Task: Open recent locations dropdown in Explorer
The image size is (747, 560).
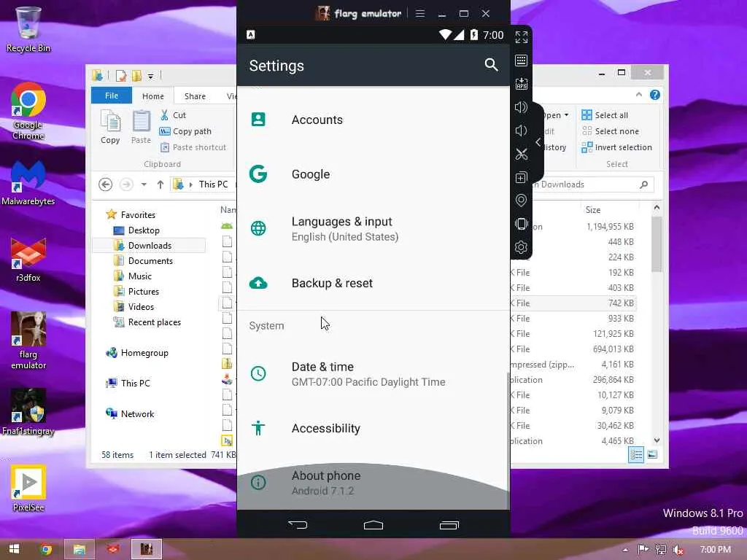Action: pos(144,184)
